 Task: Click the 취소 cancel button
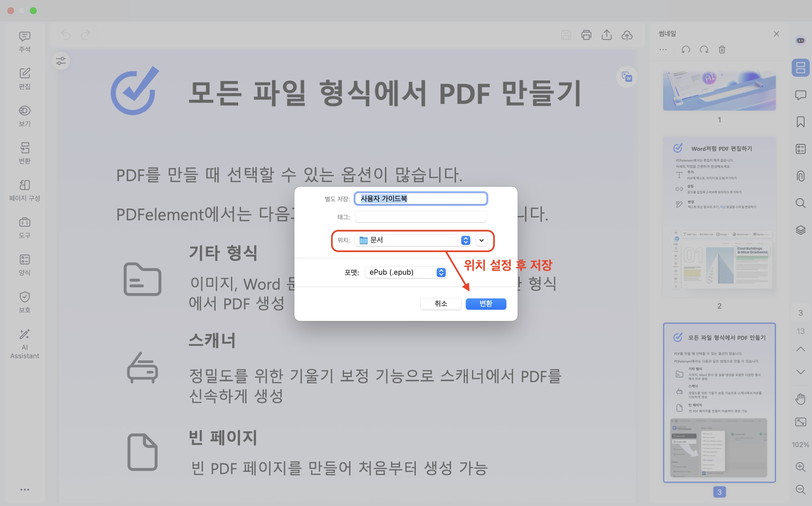(x=440, y=303)
